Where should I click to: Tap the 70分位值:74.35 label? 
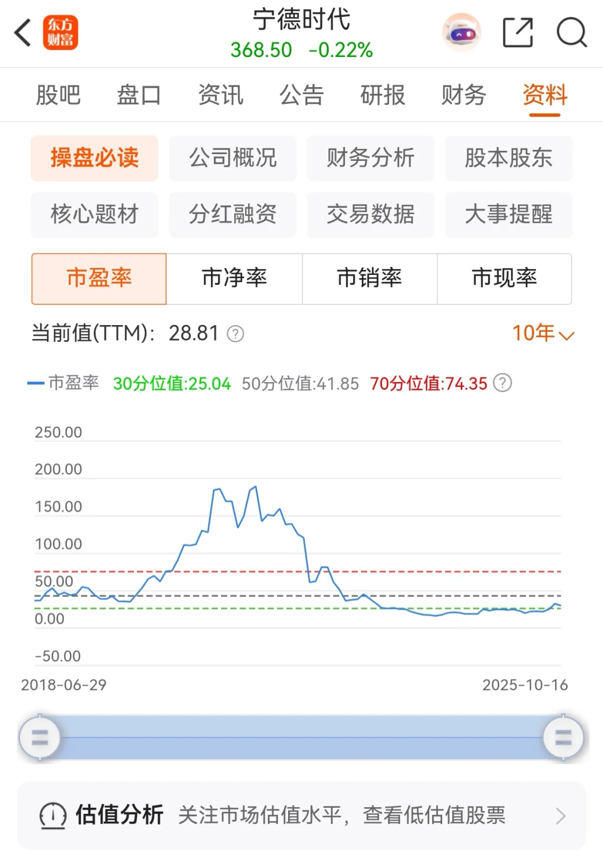click(x=429, y=384)
